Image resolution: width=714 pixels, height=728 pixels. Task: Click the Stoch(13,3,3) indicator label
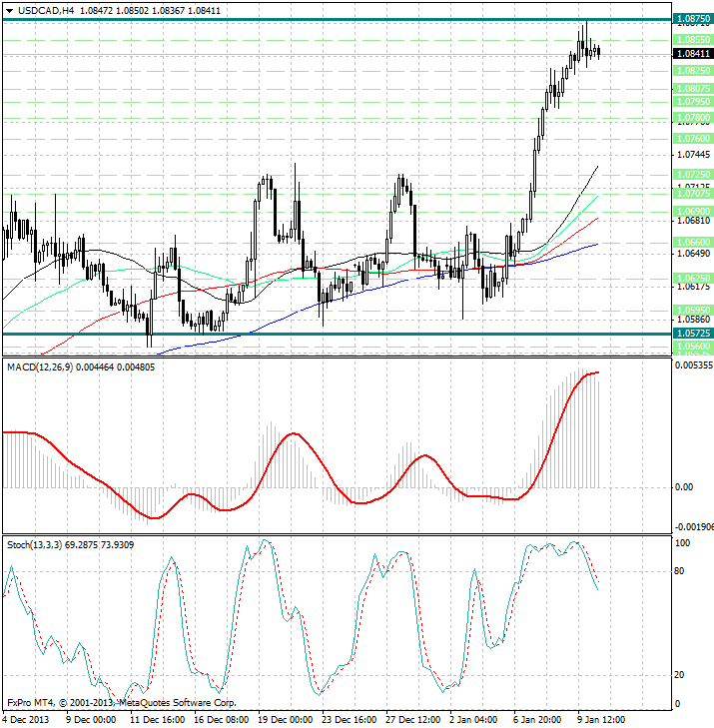(x=34, y=544)
